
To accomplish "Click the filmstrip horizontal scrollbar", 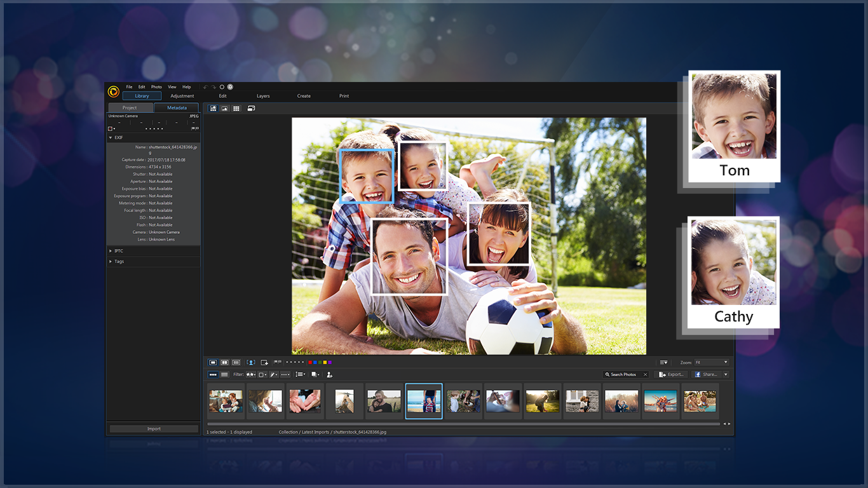I will (463, 424).
